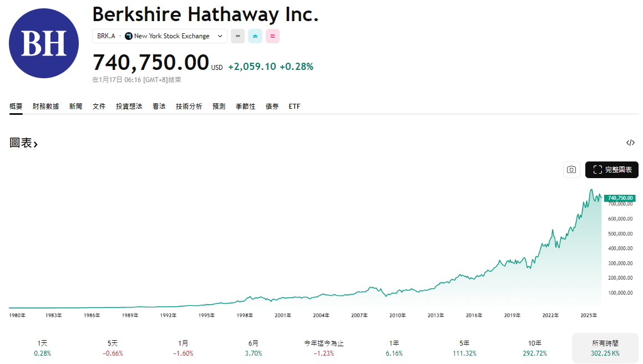The image size is (643, 364).
Task: Open the 新聞 news tab
Action: (x=75, y=107)
